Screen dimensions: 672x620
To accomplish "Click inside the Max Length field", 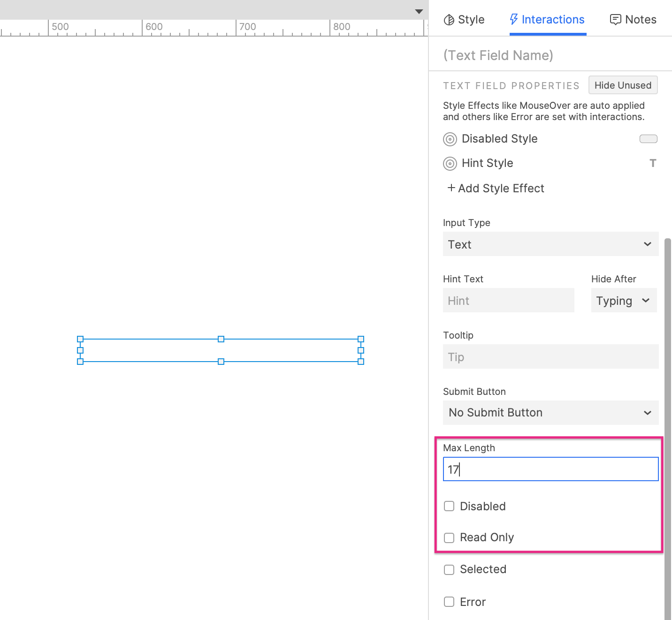I will coord(550,469).
